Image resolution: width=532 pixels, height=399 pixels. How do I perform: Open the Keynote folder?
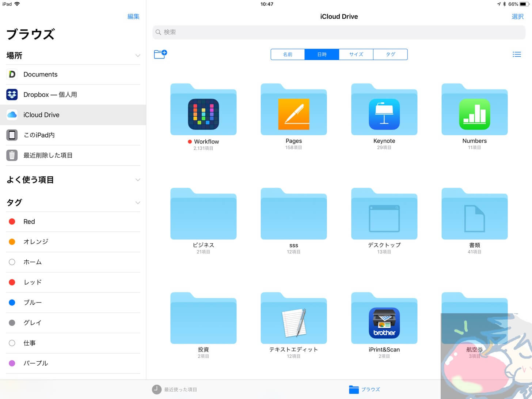pyautogui.click(x=384, y=110)
